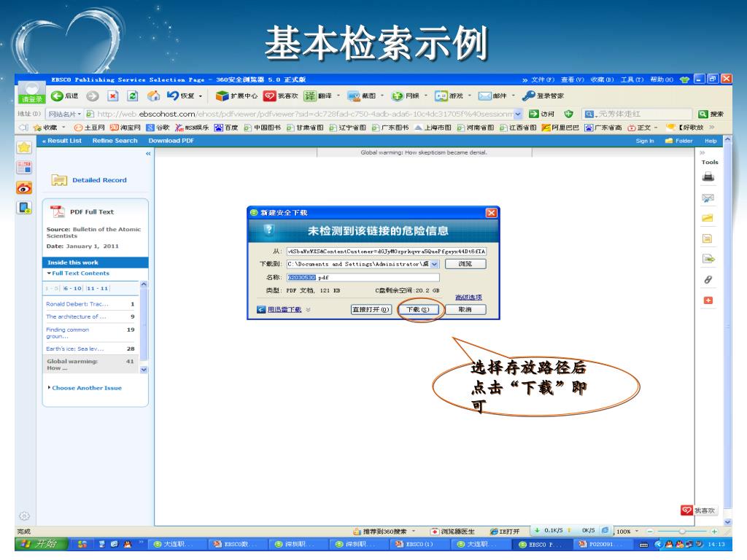The image size is (747, 560).
Task: Expand Choose Another Issue
Action: (x=85, y=388)
